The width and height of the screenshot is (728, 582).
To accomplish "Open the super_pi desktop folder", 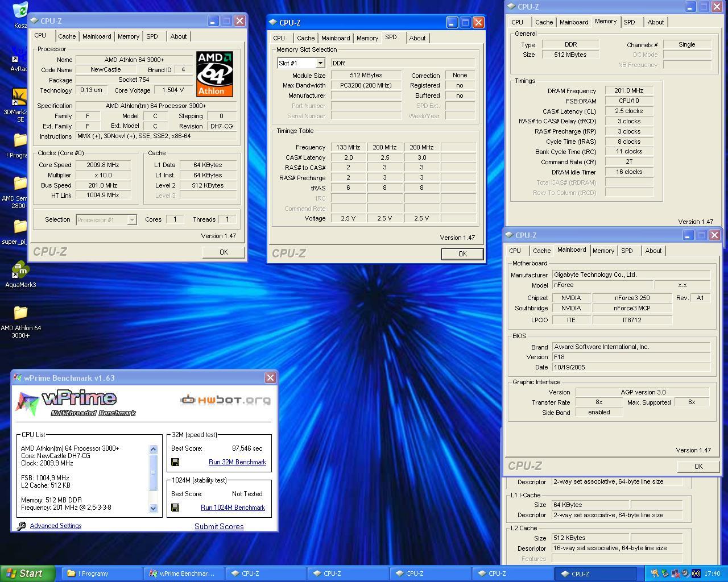I will 20,227.
